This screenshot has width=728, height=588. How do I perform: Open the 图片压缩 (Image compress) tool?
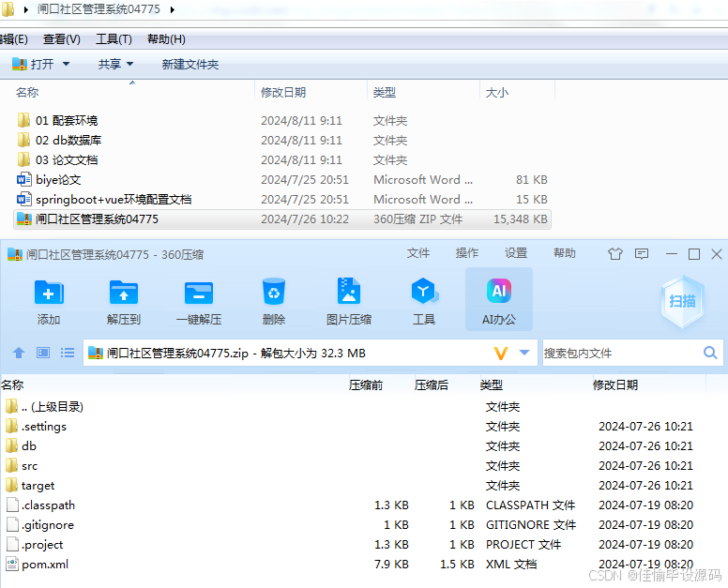click(x=349, y=291)
